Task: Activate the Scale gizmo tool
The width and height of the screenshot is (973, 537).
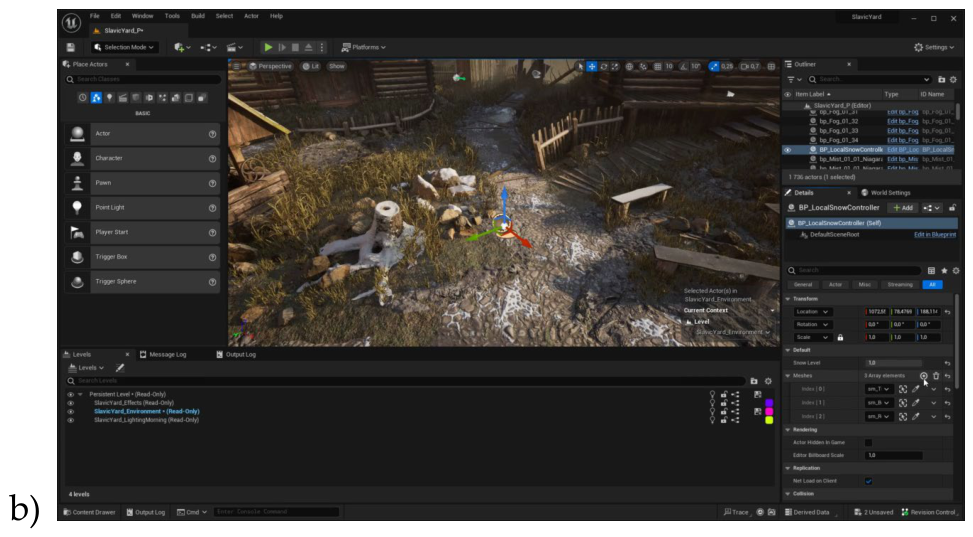Action: pyautogui.click(x=615, y=66)
